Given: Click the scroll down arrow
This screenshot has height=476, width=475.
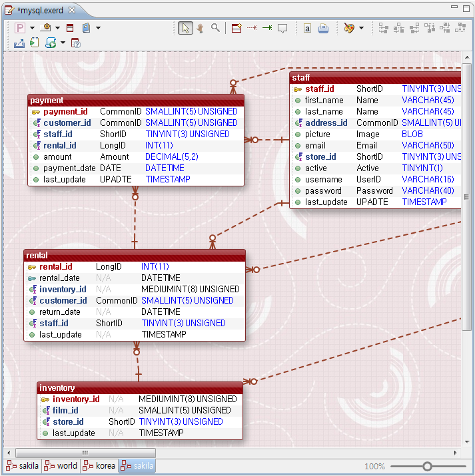Looking at the screenshot, I should [467, 441].
